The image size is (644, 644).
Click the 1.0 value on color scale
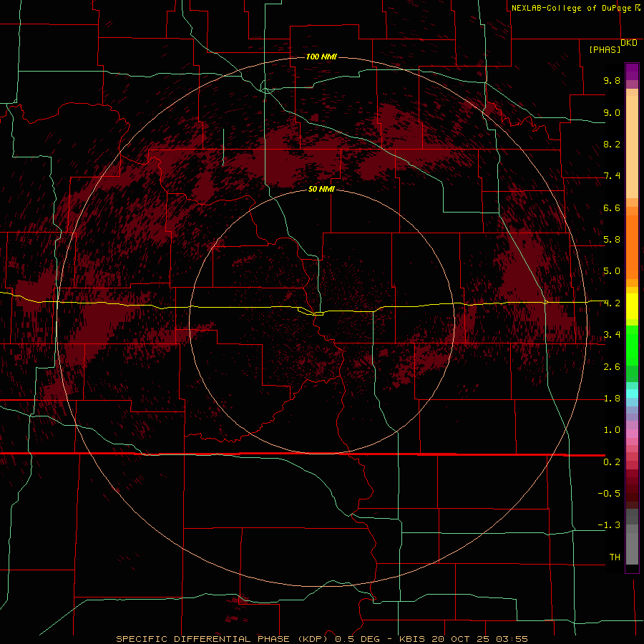click(612, 430)
